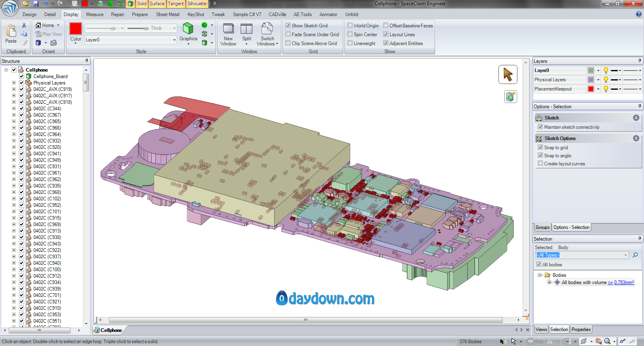Click the Physical Layers purple color swatch

[590, 80]
